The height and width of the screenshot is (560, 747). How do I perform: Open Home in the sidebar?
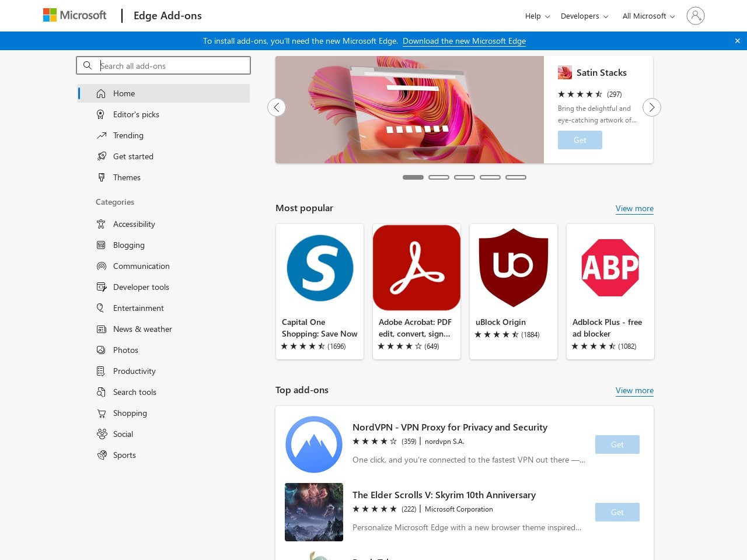[x=163, y=93]
